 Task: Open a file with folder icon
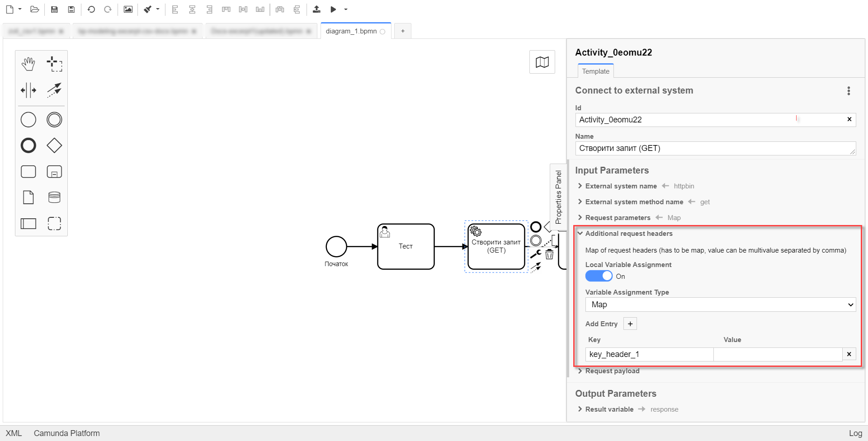pyautogui.click(x=34, y=9)
